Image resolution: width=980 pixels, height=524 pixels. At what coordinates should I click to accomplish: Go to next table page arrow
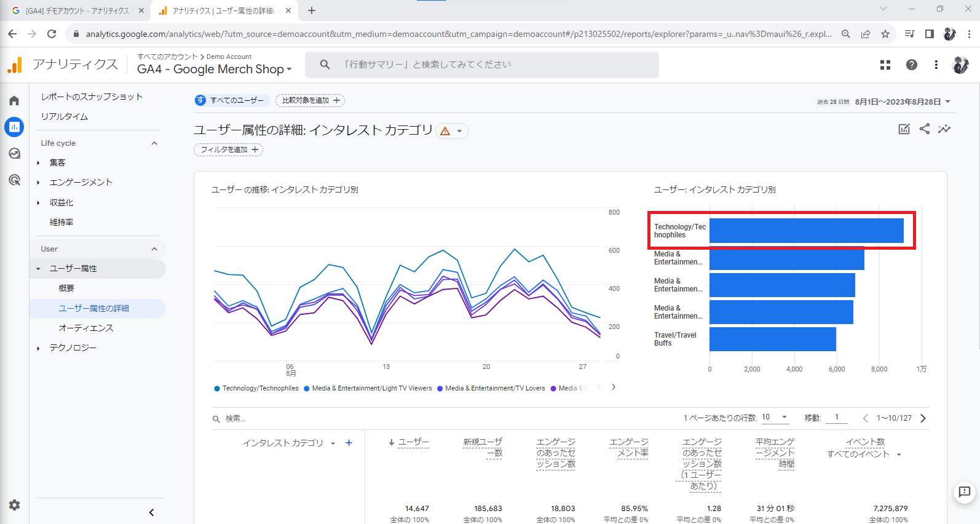(923, 418)
